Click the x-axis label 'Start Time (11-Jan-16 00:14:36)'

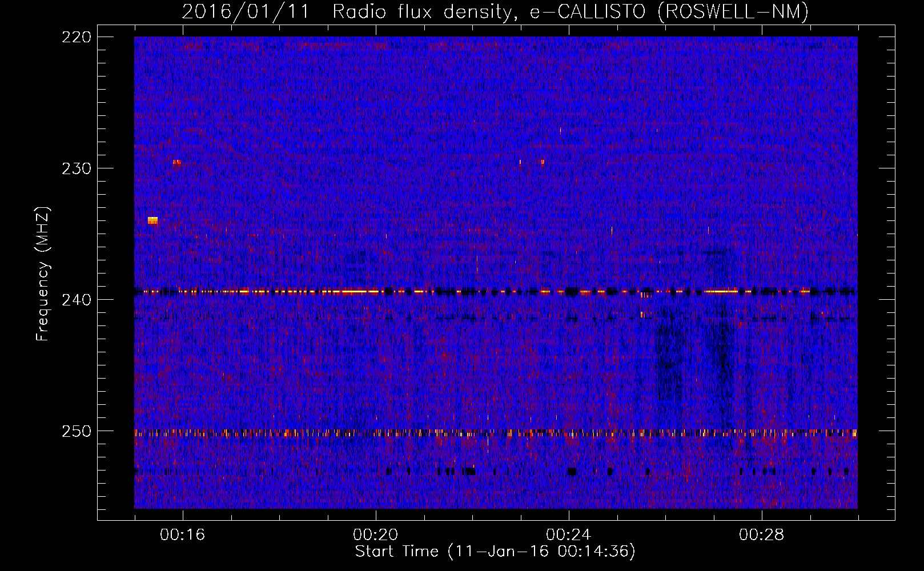tap(495, 552)
